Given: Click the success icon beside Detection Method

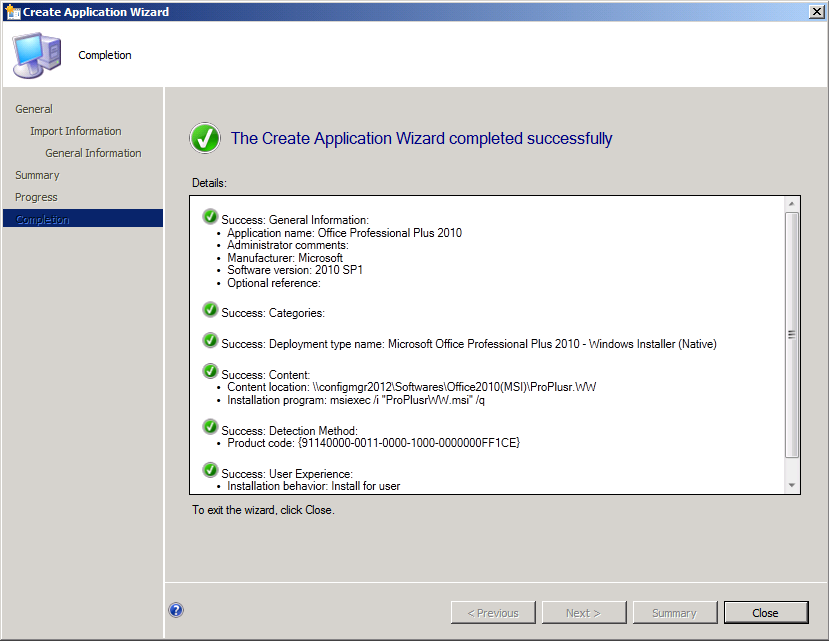Looking at the screenshot, I should [210, 426].
